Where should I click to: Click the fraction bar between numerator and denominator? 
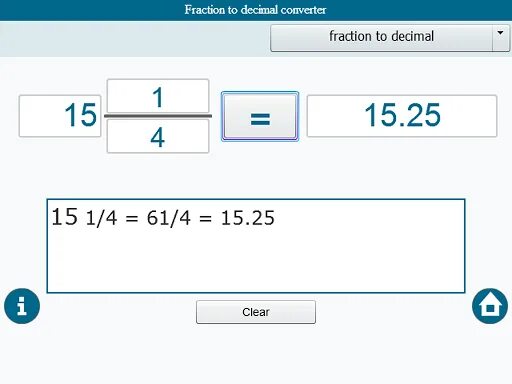coord(158,116)
